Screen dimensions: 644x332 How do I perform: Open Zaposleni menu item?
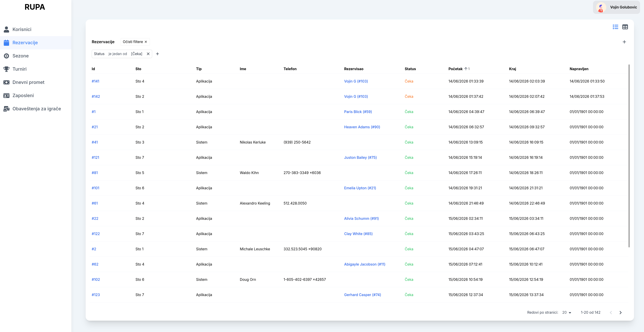coord(36,95)
